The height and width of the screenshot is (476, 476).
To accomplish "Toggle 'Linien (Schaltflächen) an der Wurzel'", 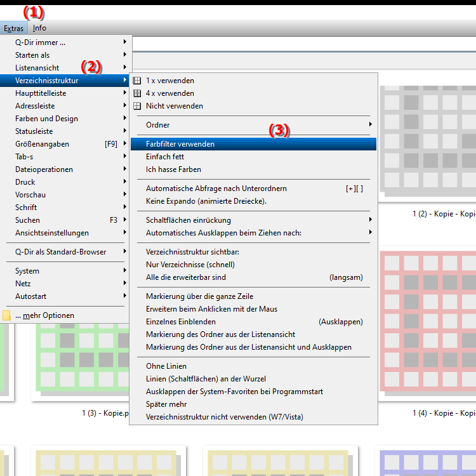I will pyautogui.click(x=253, y=379).
